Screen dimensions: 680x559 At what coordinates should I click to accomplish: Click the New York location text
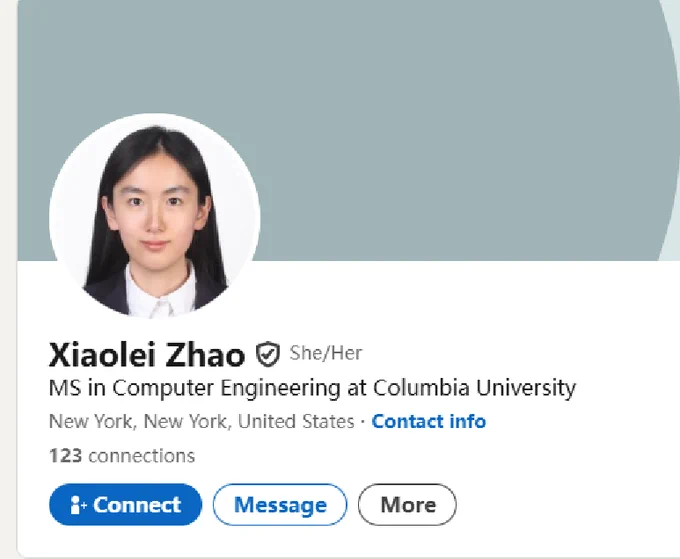[x=202, y=422]
